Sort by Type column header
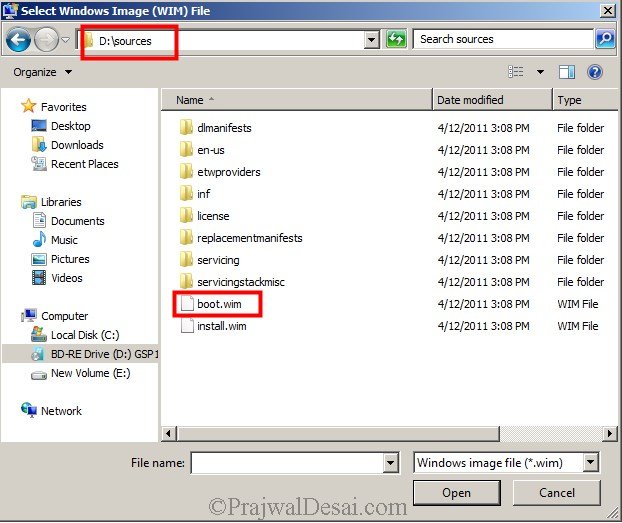 [586, 100]
